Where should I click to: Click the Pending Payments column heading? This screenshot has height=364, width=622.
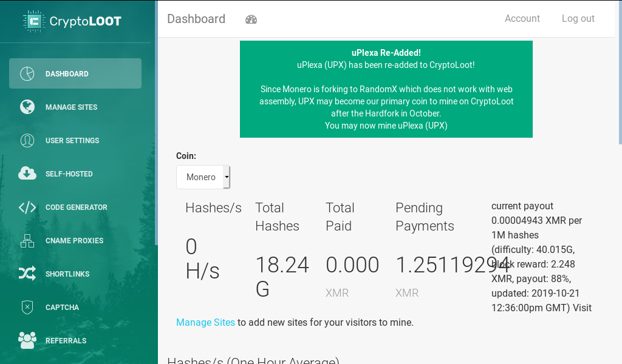(425, 217)
